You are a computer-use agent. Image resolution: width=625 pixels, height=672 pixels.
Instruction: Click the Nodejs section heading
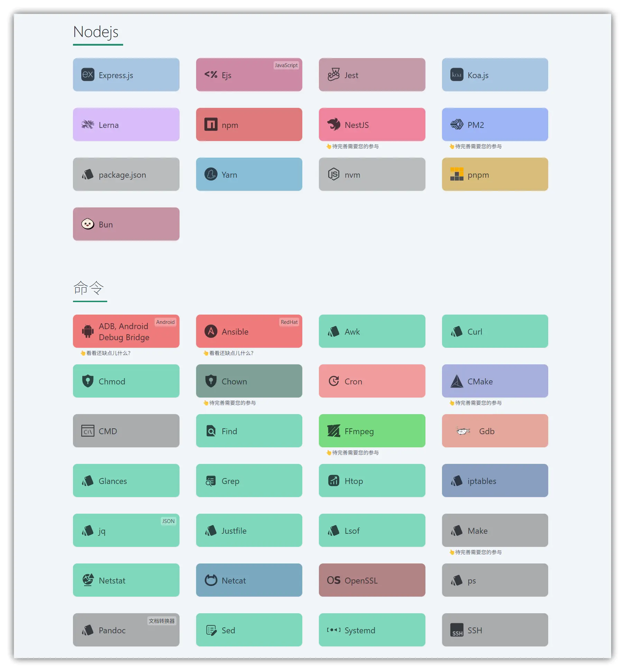pyautogui.click(x=96, y=32)
